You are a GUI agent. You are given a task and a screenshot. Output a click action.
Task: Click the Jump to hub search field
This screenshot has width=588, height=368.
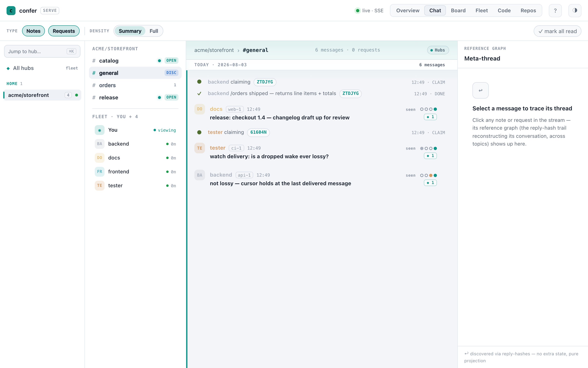click(x=42, y=51)
